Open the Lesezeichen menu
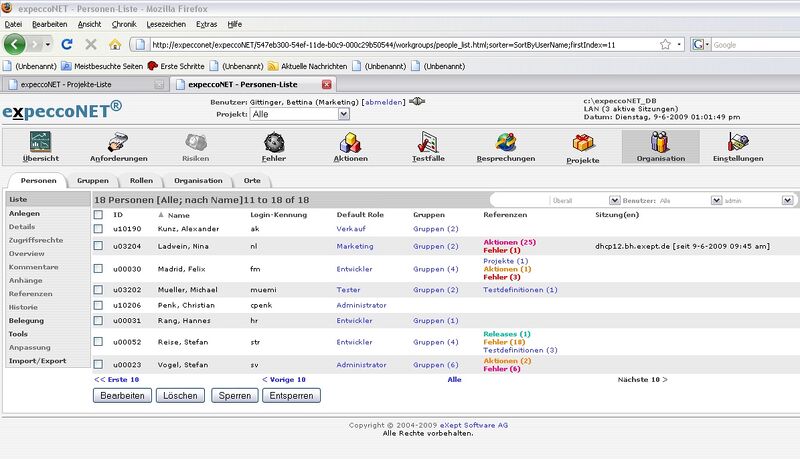Viewport: 800px width, 459px height. click(x=166, y=24)
